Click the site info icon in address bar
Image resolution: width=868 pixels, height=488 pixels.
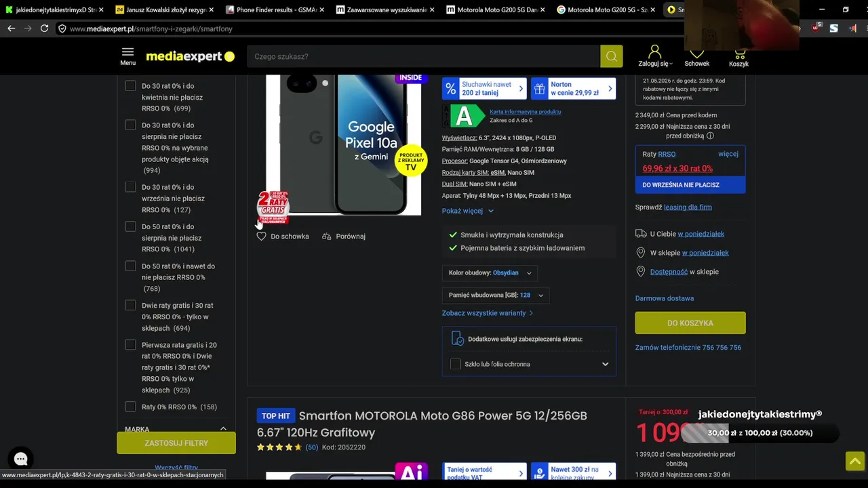pos(62,28)
